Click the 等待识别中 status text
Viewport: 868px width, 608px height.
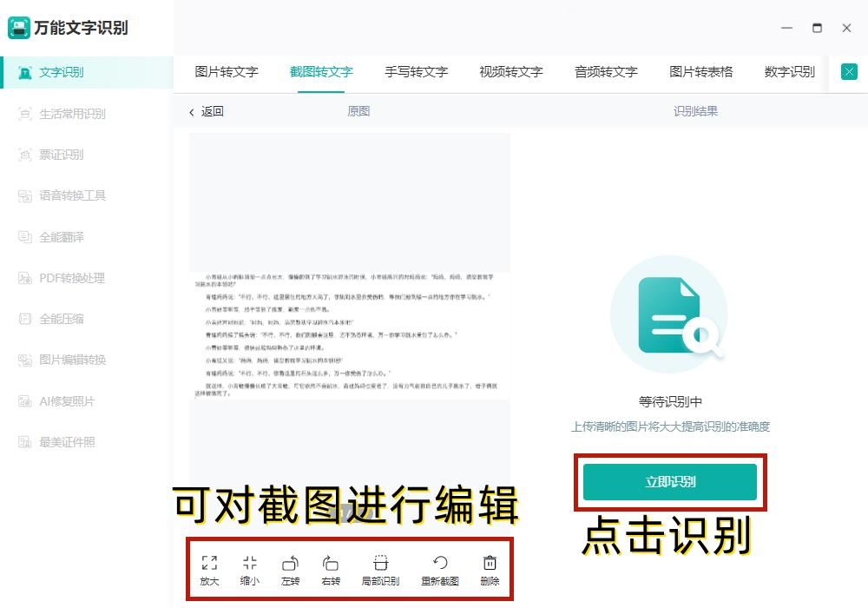670,401
